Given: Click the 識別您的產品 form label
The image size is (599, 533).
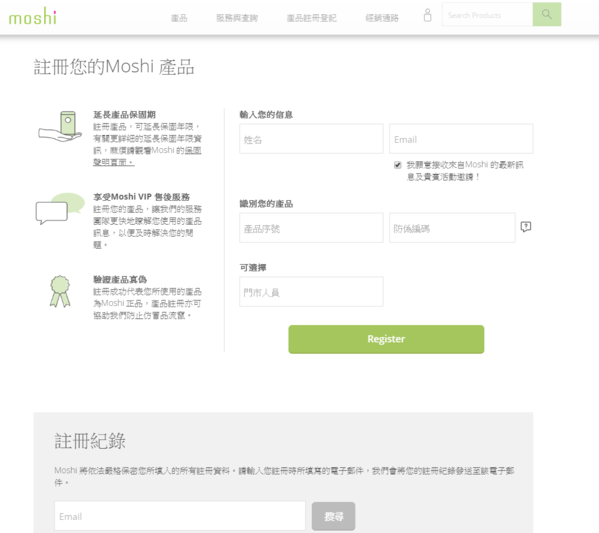Looking at the screenshot, I should 266,204.
